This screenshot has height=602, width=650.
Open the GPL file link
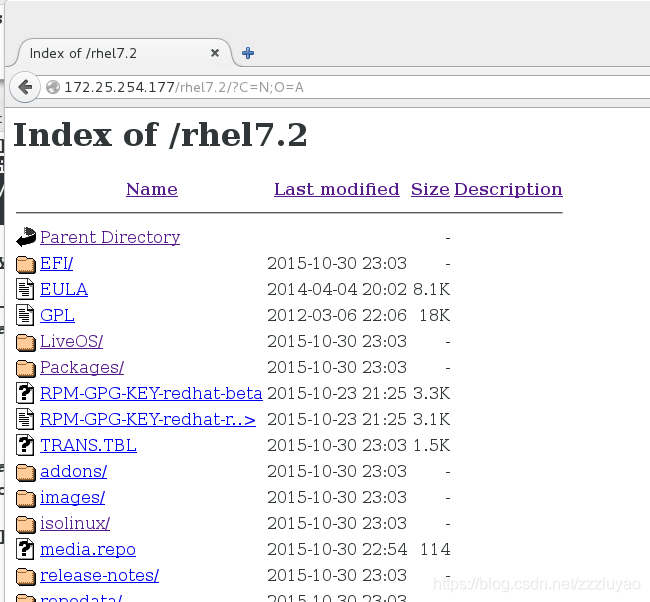click(57, 315)
